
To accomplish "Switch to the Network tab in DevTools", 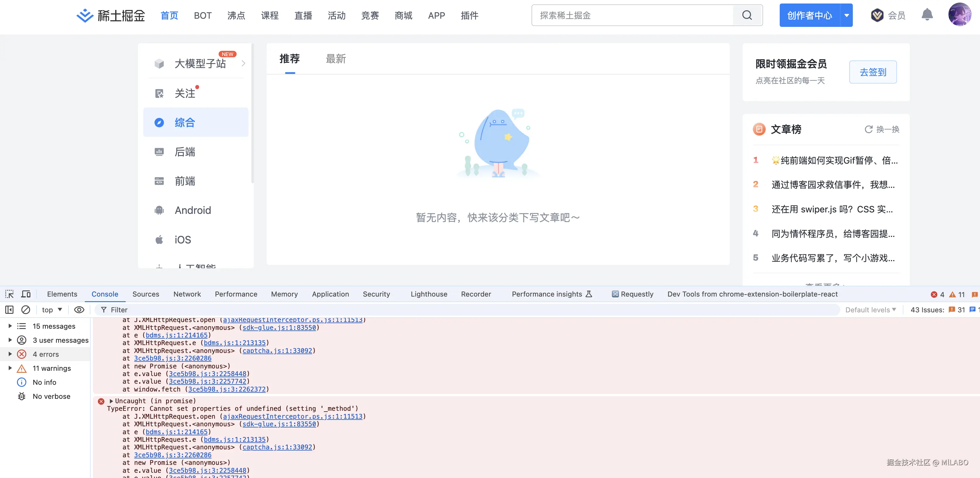I will [x=187, y=294].
